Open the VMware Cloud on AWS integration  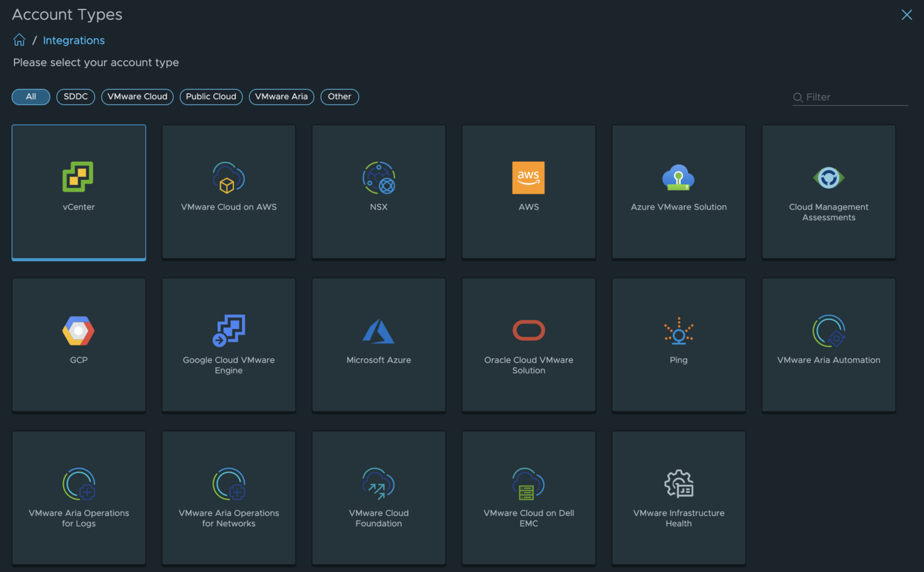229,191
